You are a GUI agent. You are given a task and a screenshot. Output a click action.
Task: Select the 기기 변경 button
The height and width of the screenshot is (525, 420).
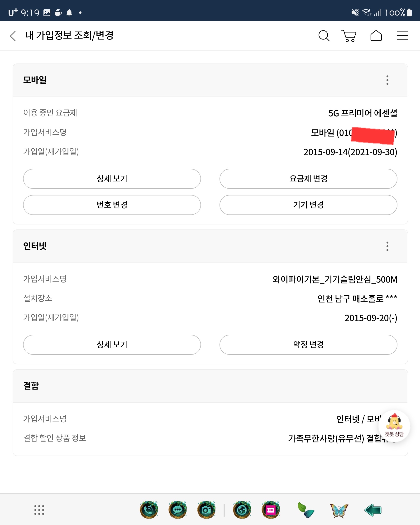(x=308, y=205)
